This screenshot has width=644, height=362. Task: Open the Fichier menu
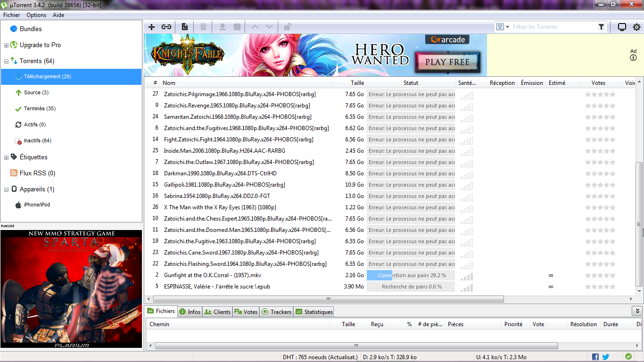12,15
